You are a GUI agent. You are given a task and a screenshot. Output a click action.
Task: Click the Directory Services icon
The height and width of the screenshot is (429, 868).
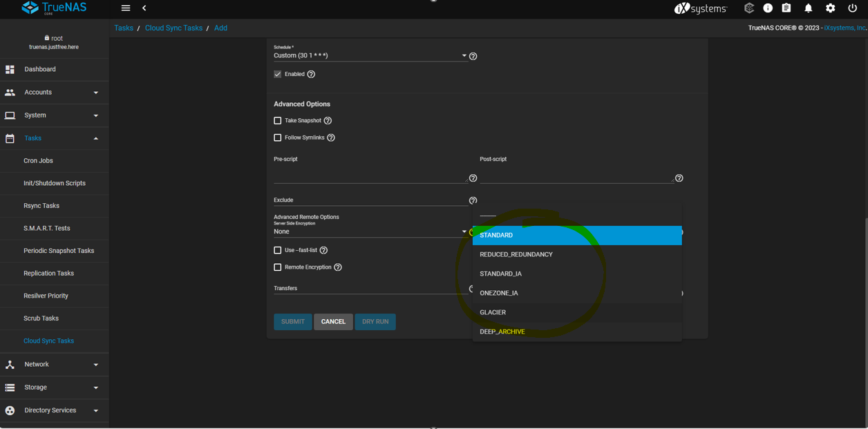10,410
